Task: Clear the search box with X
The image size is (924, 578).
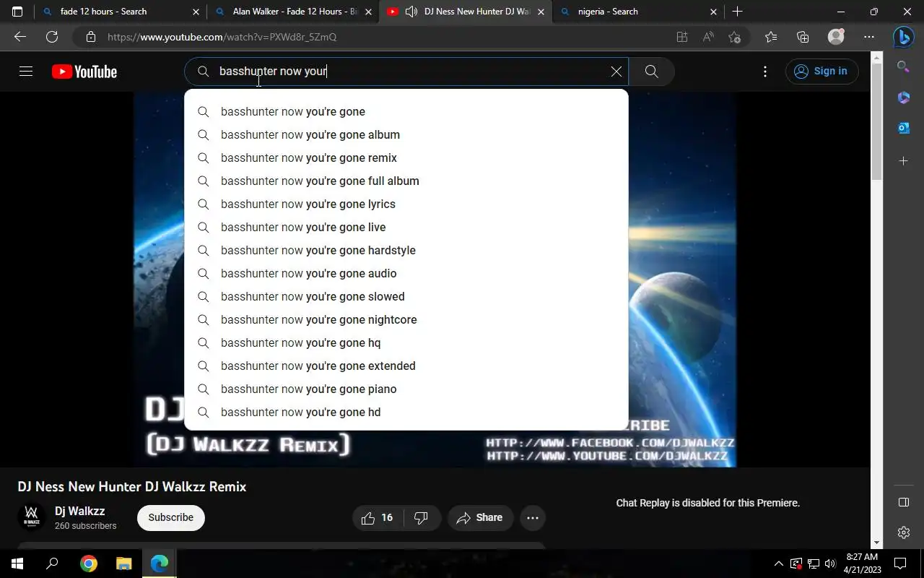Action: point(616,72)
